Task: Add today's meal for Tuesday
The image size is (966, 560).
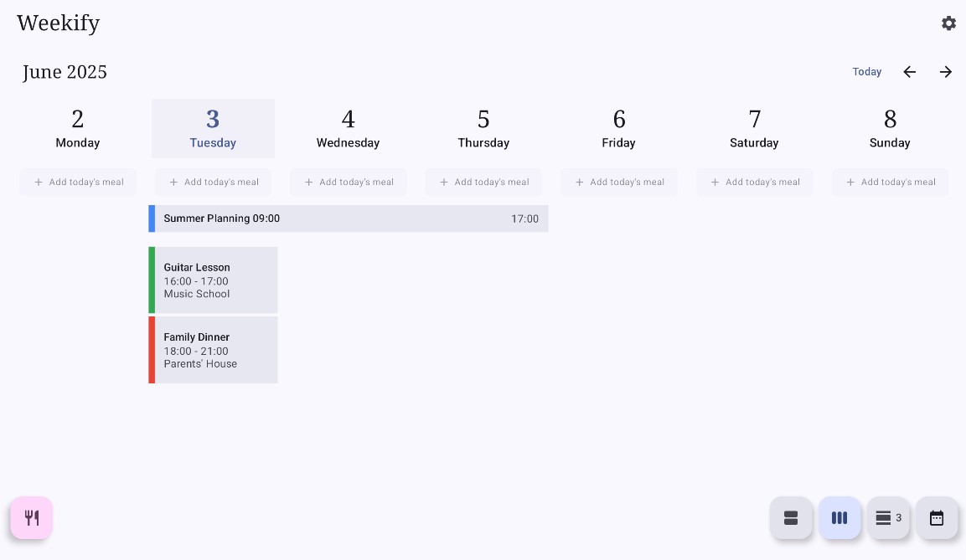Action: tap(213, 182)
